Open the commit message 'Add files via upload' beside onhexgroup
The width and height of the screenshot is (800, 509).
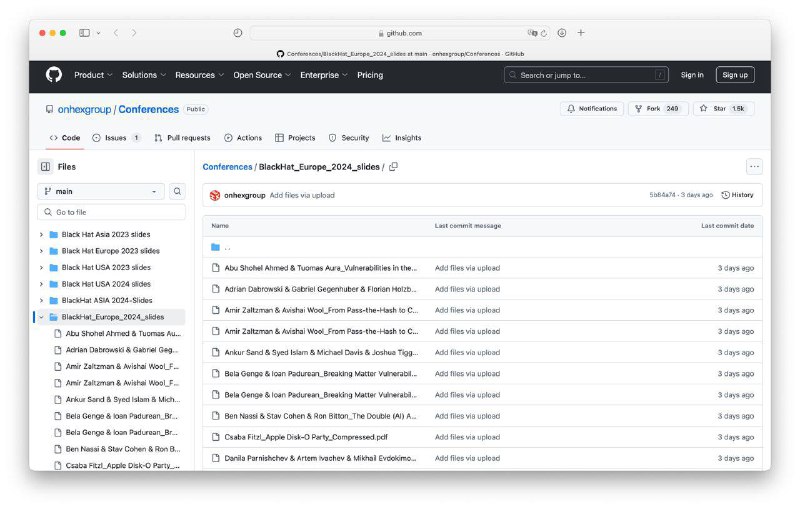click(302, 195)
